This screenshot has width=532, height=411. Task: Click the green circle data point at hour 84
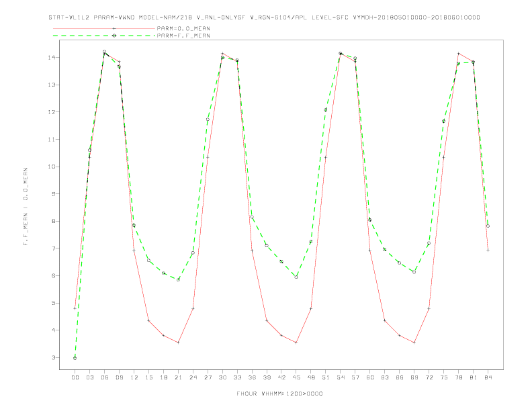click(488, 226)
